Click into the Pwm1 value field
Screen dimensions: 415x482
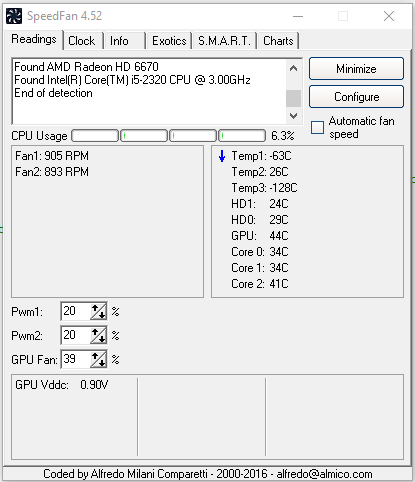coord(76,311)
